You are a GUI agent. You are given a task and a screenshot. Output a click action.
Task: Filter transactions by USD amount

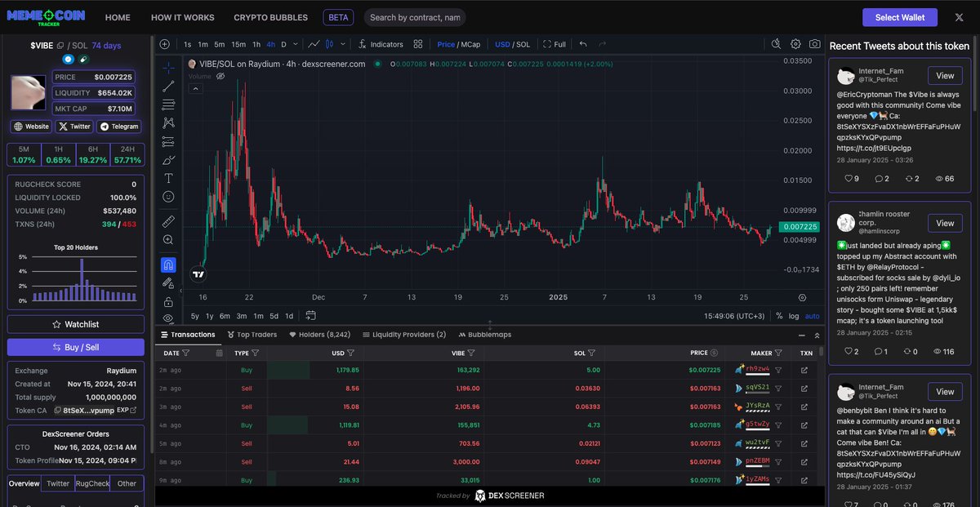click(x=350, y=353)
